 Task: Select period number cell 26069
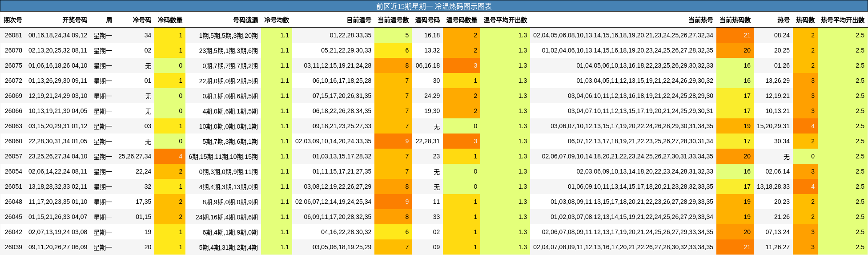click(x=13, y=96)
